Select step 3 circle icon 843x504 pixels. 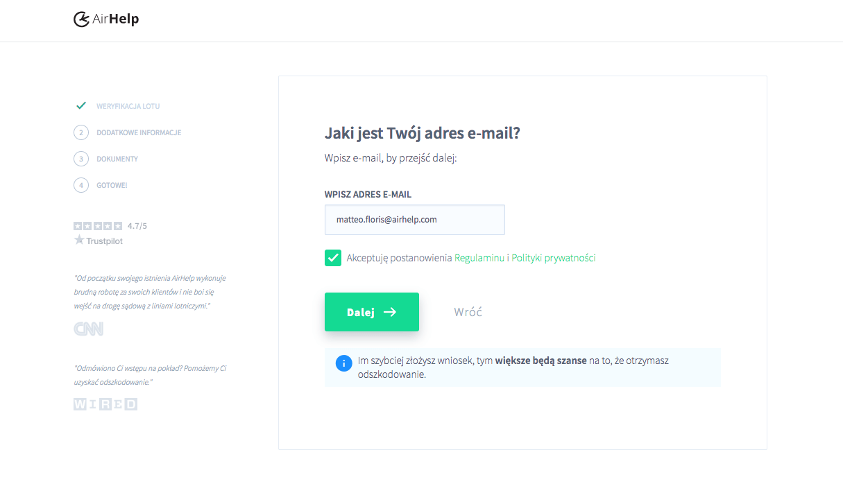point(81,159)
